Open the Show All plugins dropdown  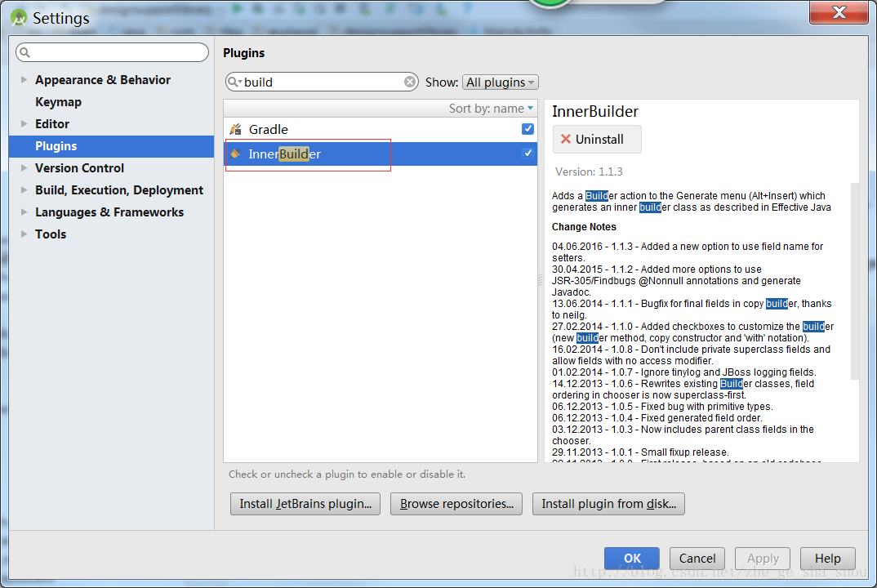pyautogui.click(x=501, y=82)
